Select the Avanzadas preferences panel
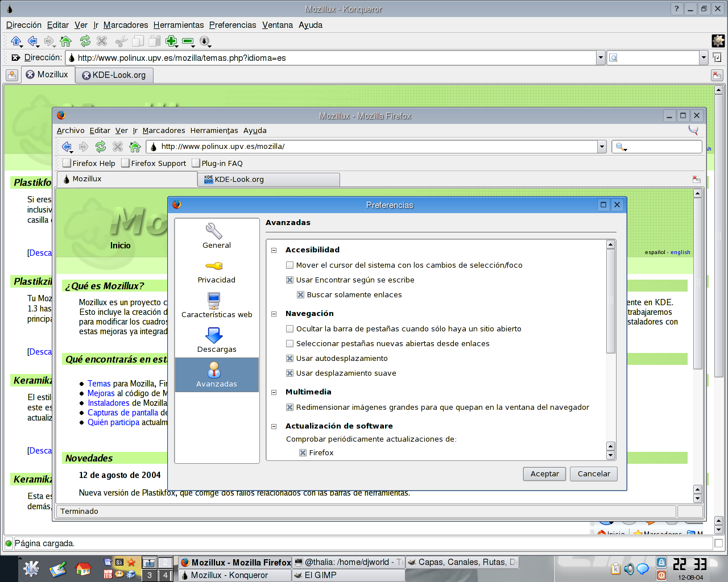 [217, 375]
